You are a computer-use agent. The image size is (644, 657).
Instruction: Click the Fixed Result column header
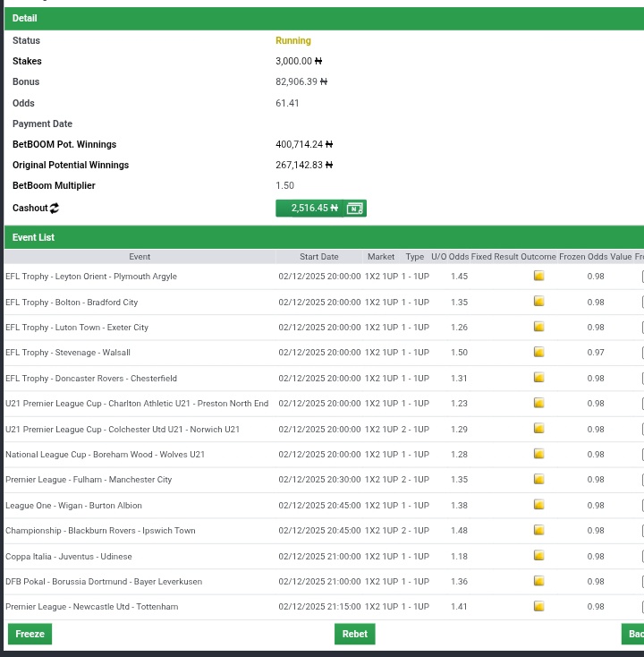(495, 257)
